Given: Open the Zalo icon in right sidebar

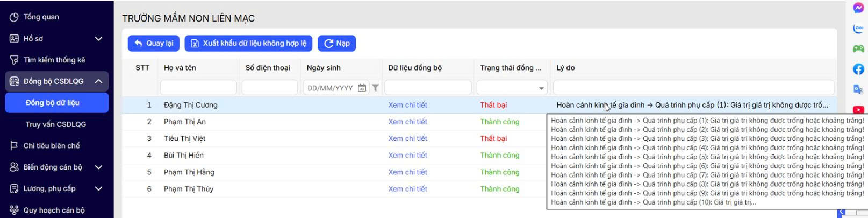Looking at the screenshot, I should [858, 29].
